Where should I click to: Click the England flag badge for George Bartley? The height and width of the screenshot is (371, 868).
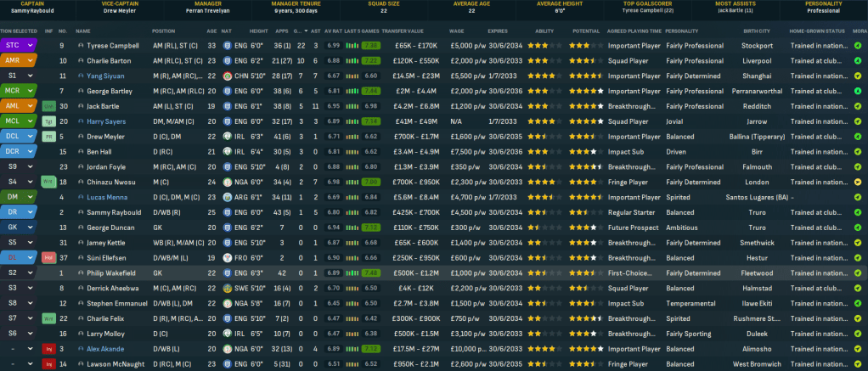(x=227, y=90)
